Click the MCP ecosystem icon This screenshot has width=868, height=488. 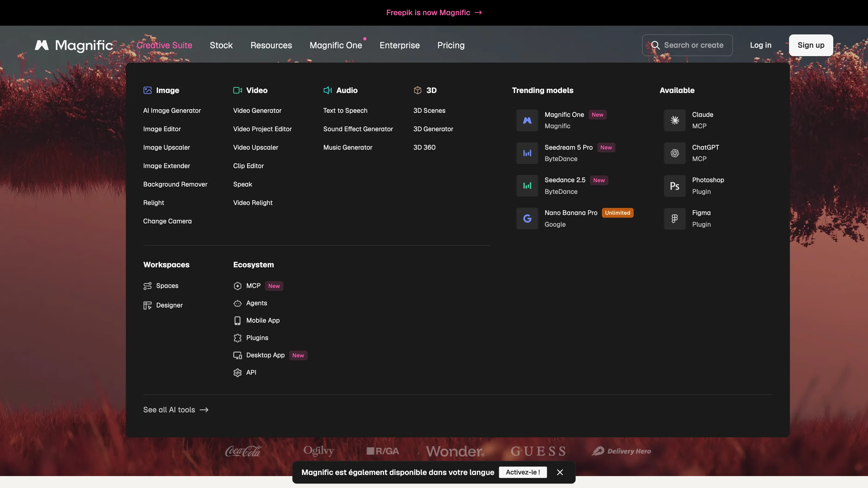(x=238, y=286)
